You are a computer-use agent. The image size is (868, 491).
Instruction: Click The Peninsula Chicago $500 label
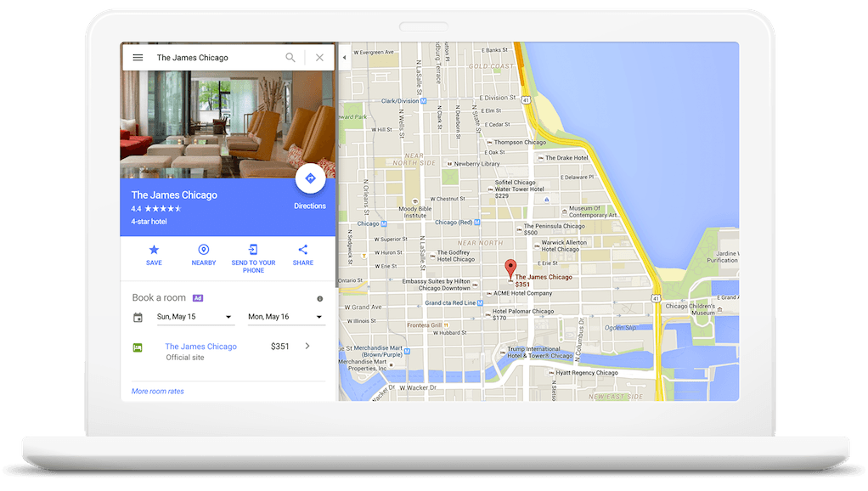tap(554, 229)
